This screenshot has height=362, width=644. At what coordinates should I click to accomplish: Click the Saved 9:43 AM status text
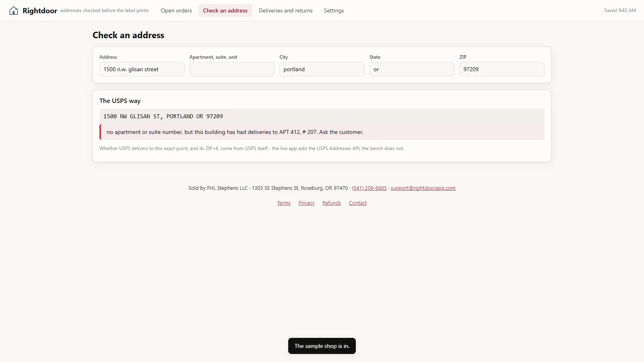click(620, 10)
